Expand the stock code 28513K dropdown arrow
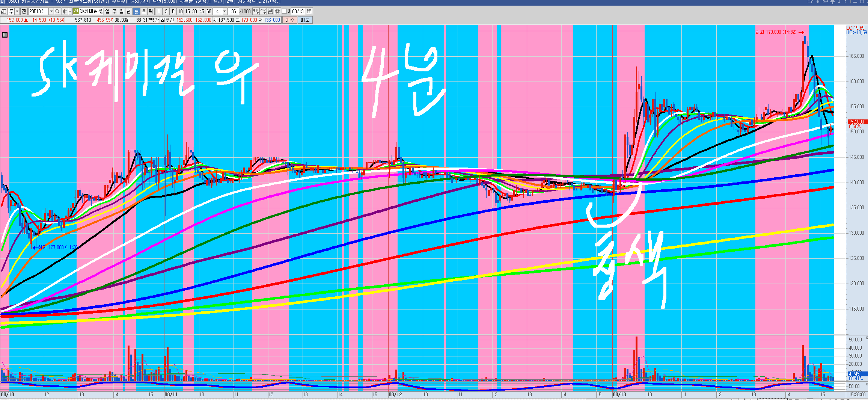 tap(51, 11)
